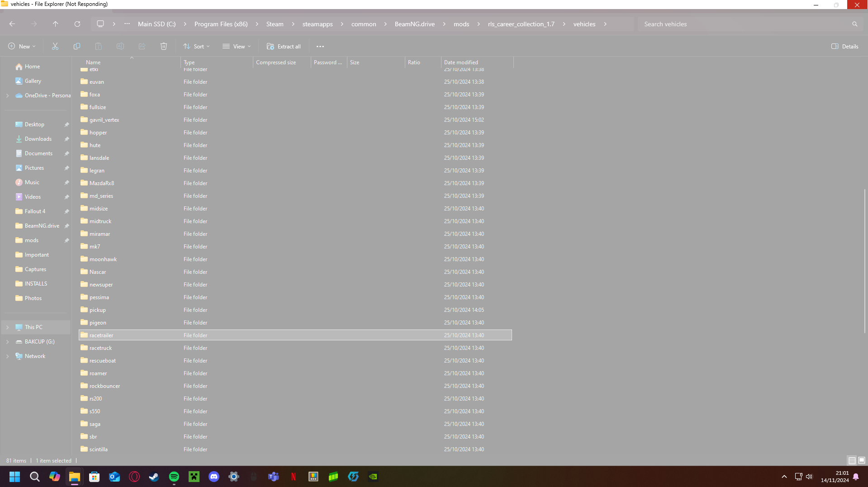Expand breadcrumb chevron after vehicles
Image resolution: width=868 pixels, height=487 pixels.
coord(605,24)
